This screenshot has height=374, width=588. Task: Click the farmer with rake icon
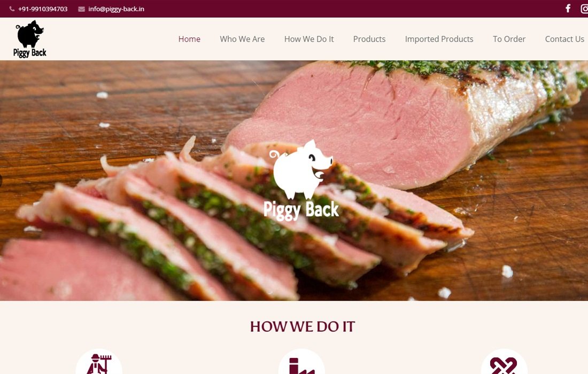pos(99,363)
